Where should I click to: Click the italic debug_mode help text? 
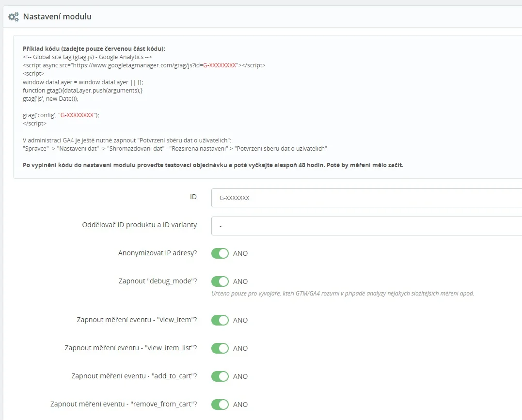(343, 294)
